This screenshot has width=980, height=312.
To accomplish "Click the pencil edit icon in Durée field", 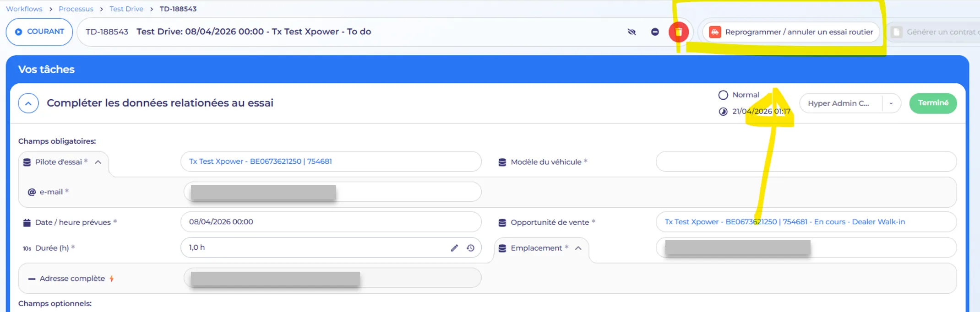I will tap(454, 248).
